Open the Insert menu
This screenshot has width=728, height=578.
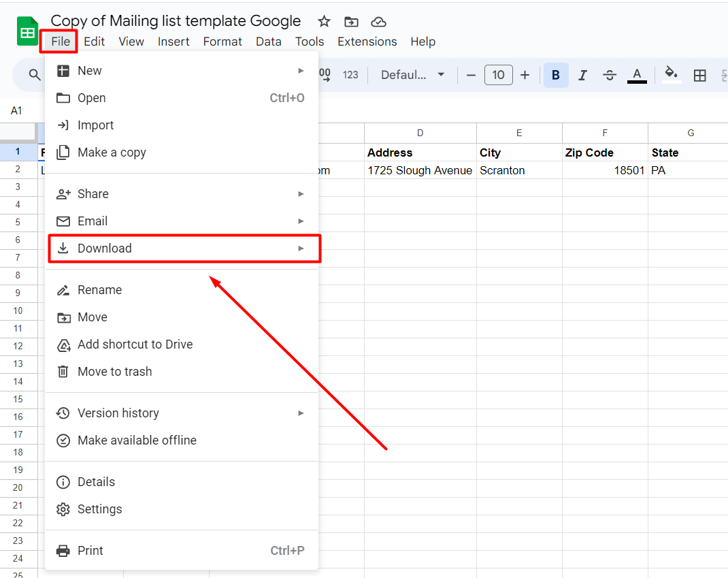click(173, 42)
